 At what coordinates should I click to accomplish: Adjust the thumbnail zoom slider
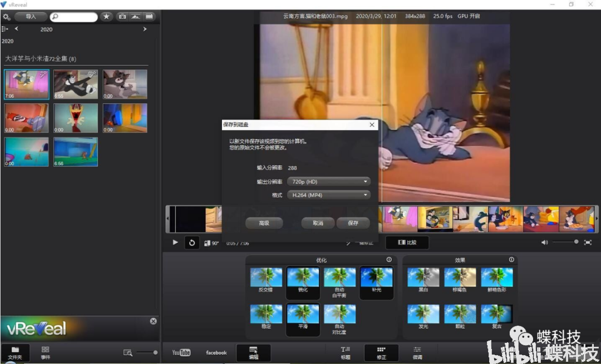(146, 352)
